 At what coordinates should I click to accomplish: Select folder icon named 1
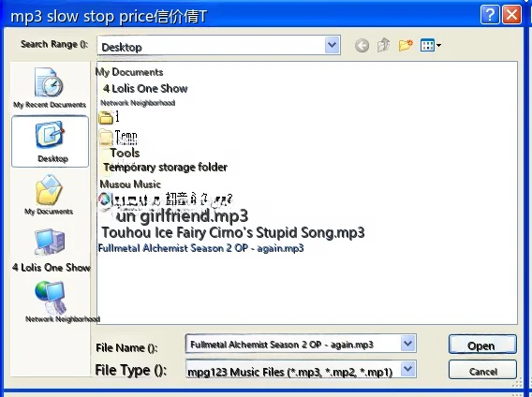106,117
